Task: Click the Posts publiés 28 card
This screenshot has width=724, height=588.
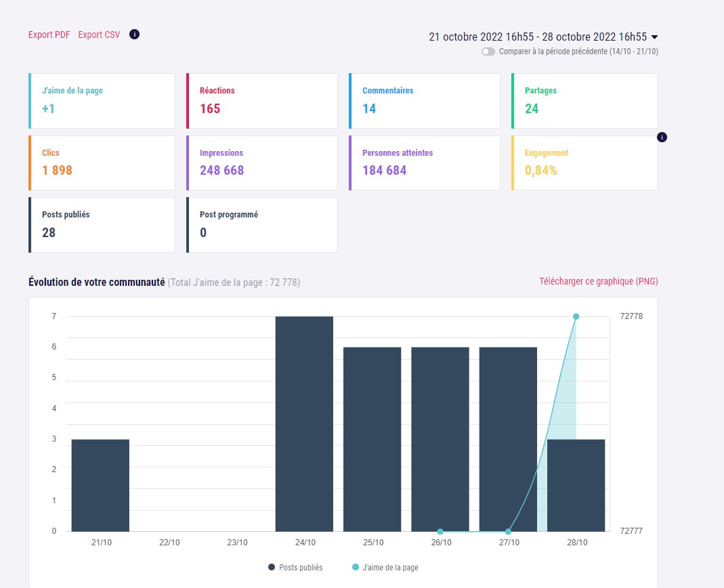Action: pos(102,225)
